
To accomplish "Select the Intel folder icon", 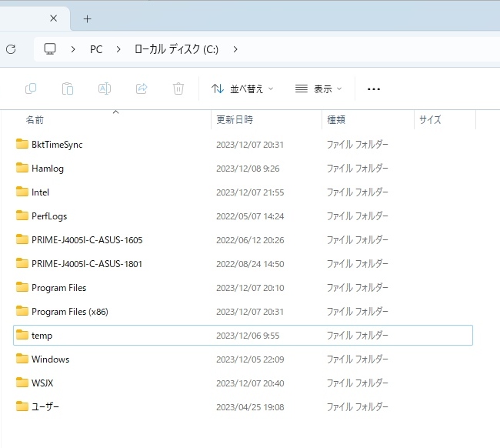I will (x=22, y=192).
